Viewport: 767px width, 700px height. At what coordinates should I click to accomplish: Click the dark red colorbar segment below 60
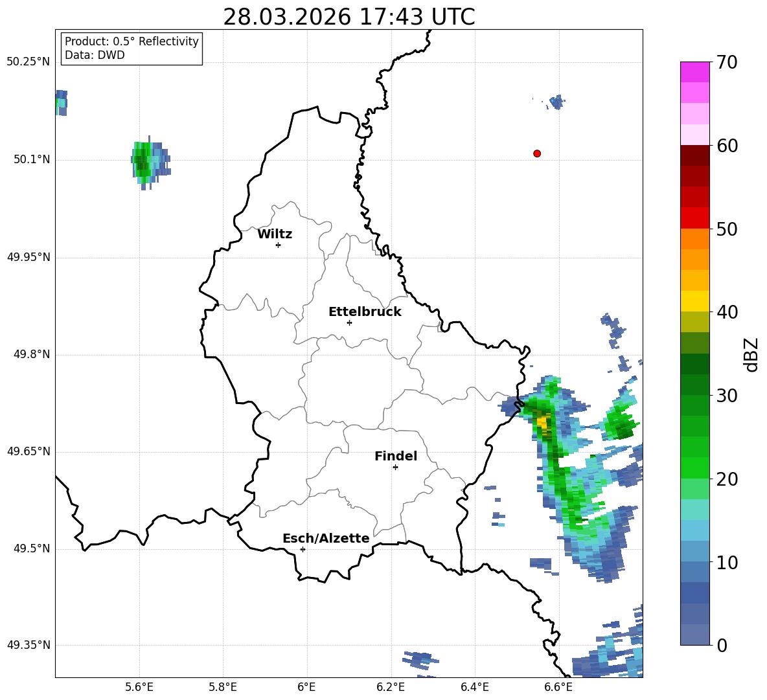694,155
